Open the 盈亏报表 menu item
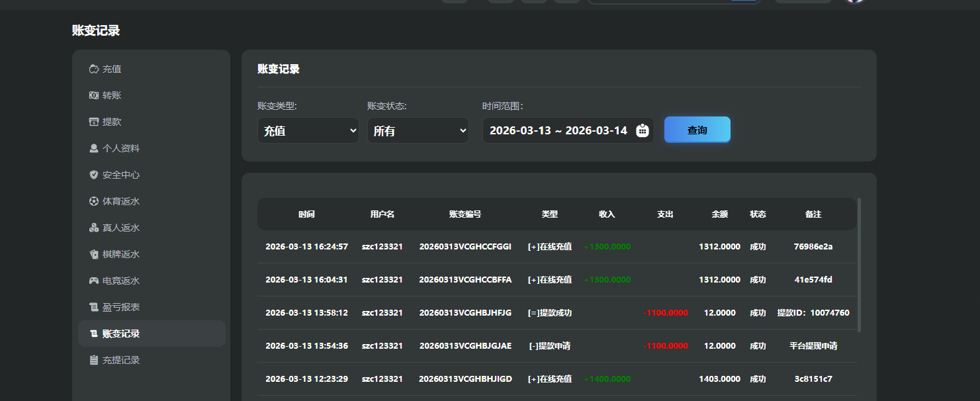Image resolution: width=980 pixels, height=401 pixels. (x=120, y=307)
